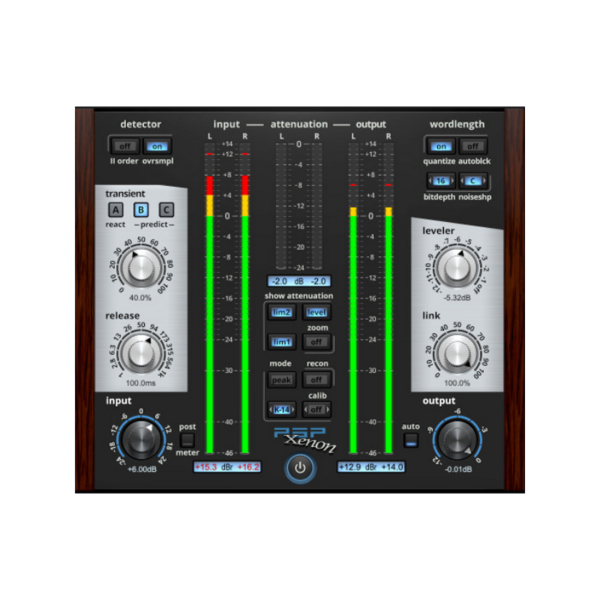
Task: Click the link percentage knob
Action: coord(457,353)
